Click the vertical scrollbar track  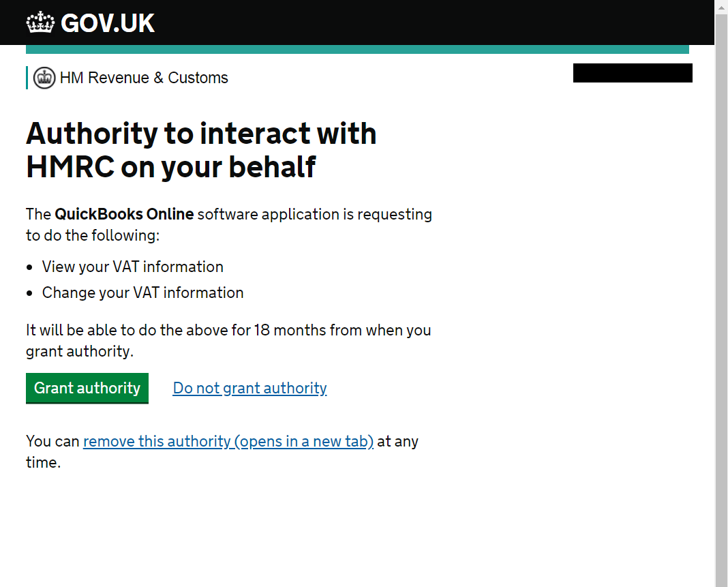tap(721, 301)
